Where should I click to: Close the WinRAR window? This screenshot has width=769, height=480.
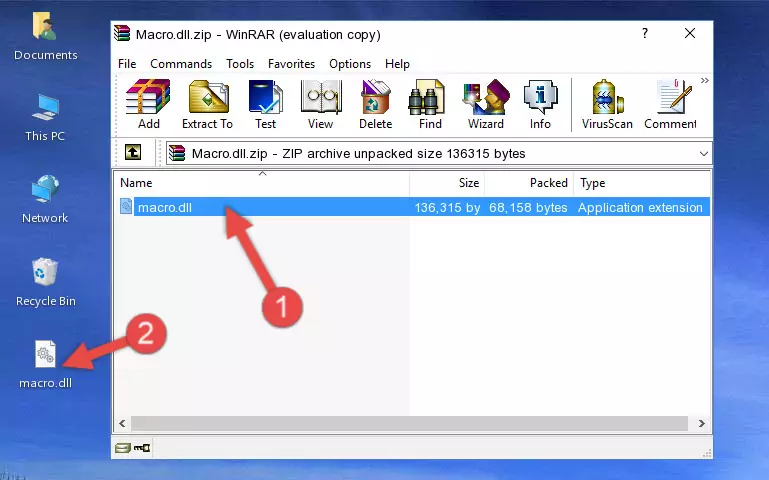[690, 33]
